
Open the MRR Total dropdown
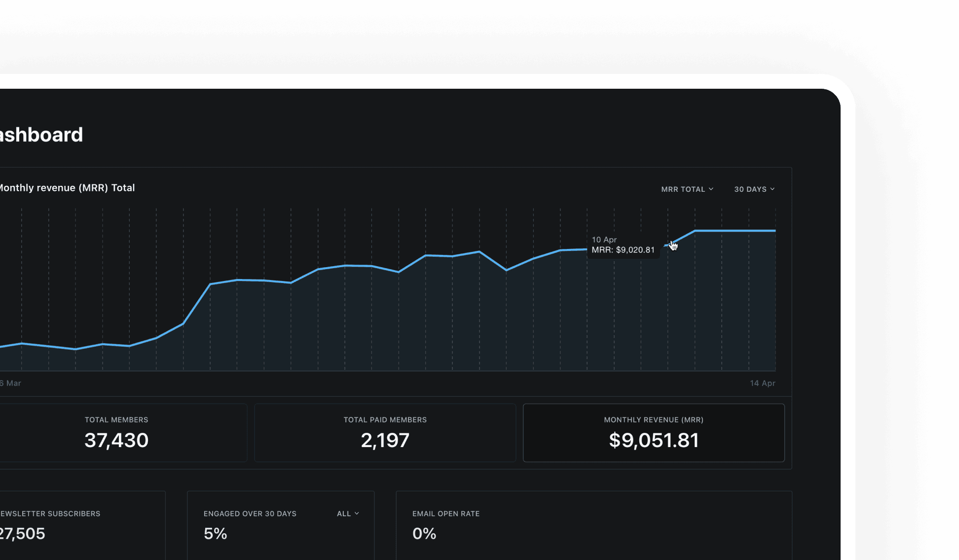(x=687, y=189)
